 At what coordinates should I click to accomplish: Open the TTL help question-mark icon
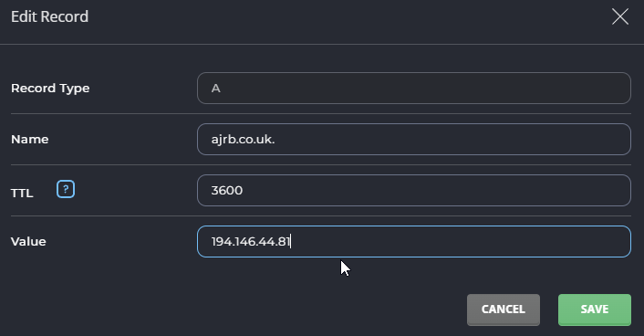pyautogui.click(x=66, y=189)
